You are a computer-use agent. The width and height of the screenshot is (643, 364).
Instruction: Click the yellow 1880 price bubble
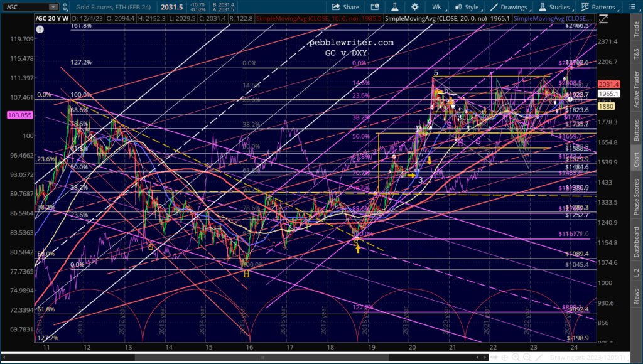click(x=606, y=106)
